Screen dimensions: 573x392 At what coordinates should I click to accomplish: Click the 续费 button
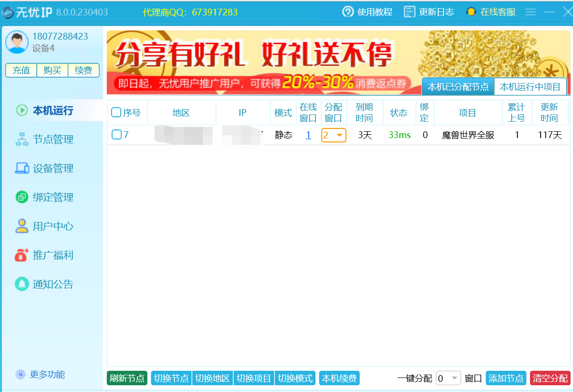(x=84, y=70)
